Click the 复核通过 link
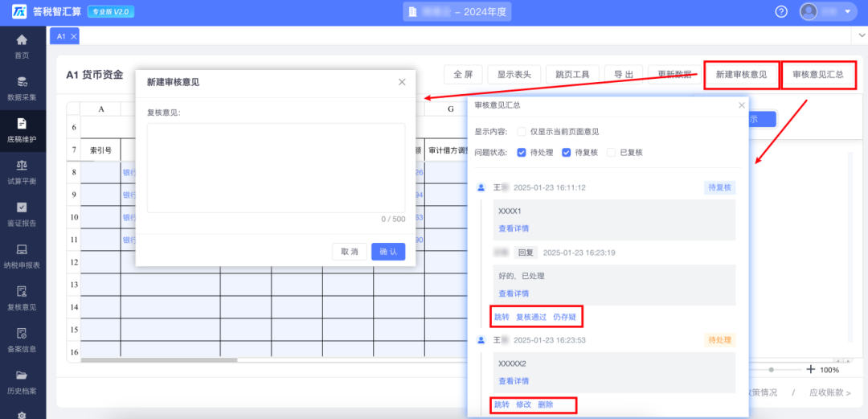 click(531, 317)
